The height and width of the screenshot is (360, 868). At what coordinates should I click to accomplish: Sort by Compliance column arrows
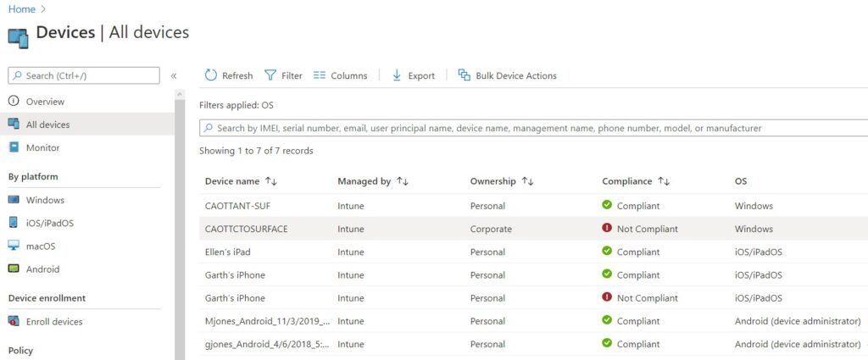click(664, 181)
